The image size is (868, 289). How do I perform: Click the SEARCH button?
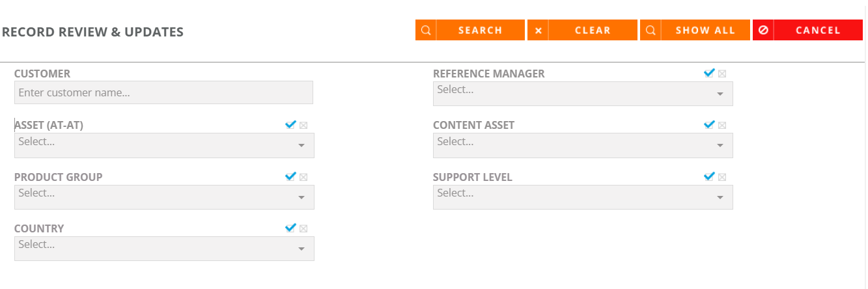[470, 30]
